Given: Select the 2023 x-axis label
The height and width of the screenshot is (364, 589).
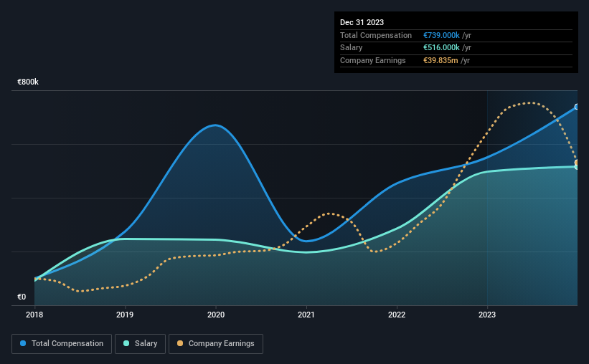Looking at the screenshot, I should 487,315.
